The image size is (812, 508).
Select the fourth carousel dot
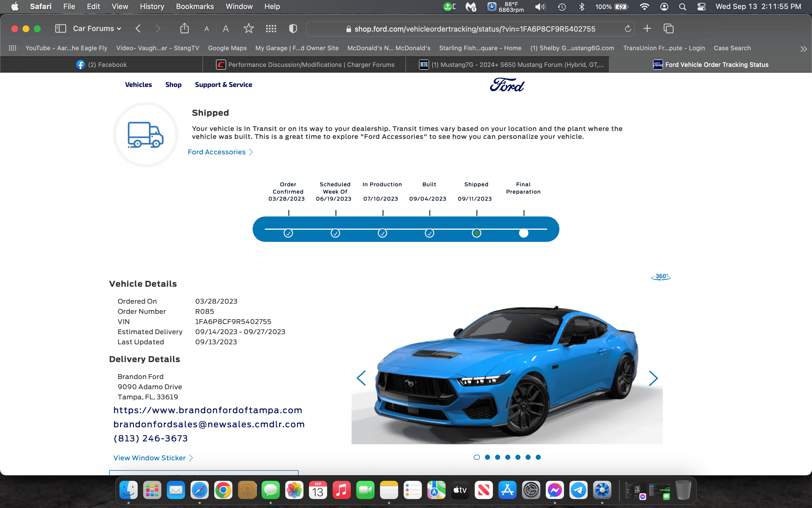click(x=508, y=457)
